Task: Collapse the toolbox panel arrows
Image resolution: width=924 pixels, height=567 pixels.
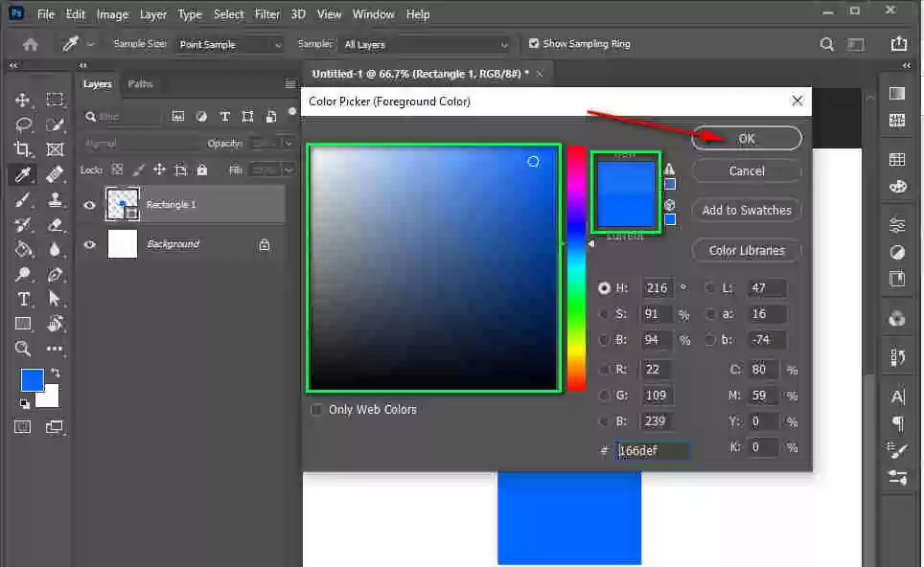Action: (13, 65)
